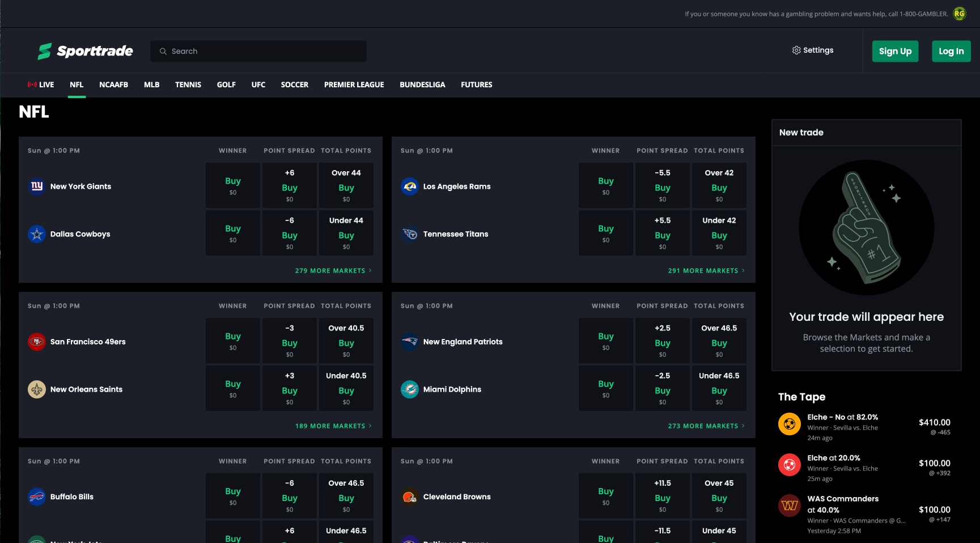Click the foam finger illustration
Viewport: 980px width, 543px height.
coord(867,227)
